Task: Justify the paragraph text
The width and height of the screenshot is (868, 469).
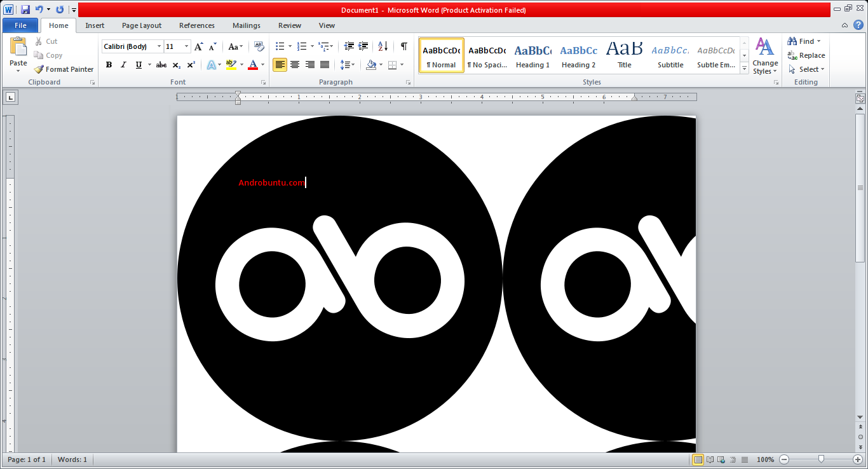Action: [325, 64]
